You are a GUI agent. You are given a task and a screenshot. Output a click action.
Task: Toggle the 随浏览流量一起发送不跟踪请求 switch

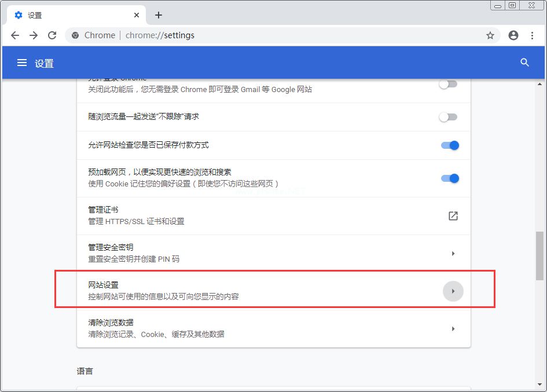[x=449, y=116]
